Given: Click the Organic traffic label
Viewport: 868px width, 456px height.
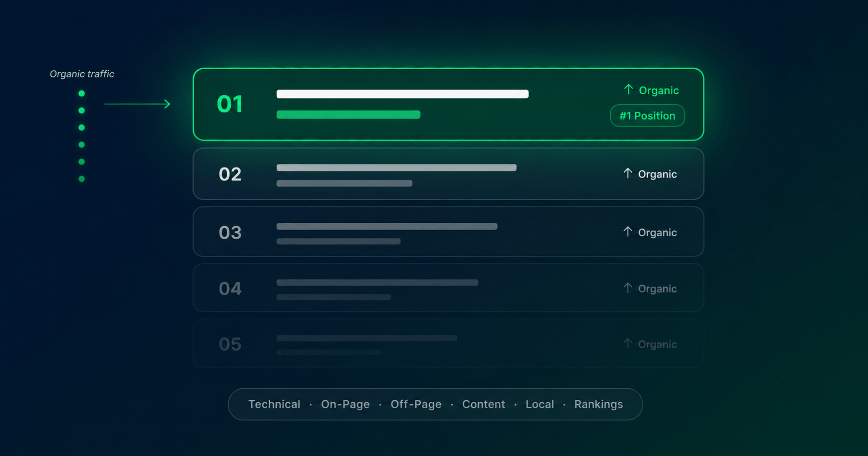Looking at the screenshot, I should coord(82,74).
